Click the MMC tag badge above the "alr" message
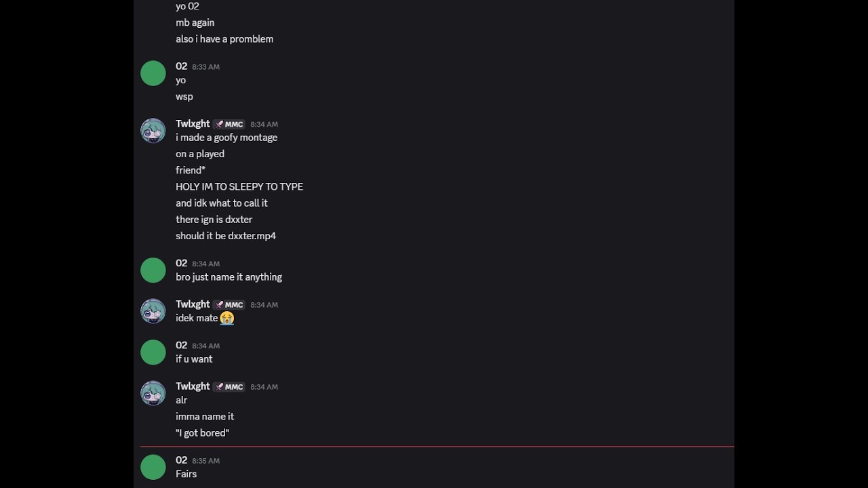 tap(229, 387)
